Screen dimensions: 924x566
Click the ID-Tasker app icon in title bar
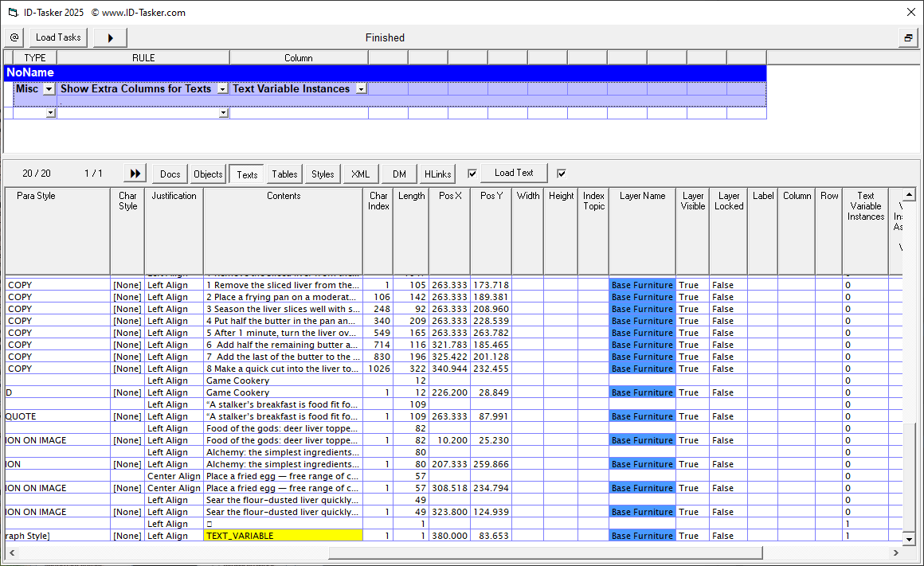(x=11, y=12)
